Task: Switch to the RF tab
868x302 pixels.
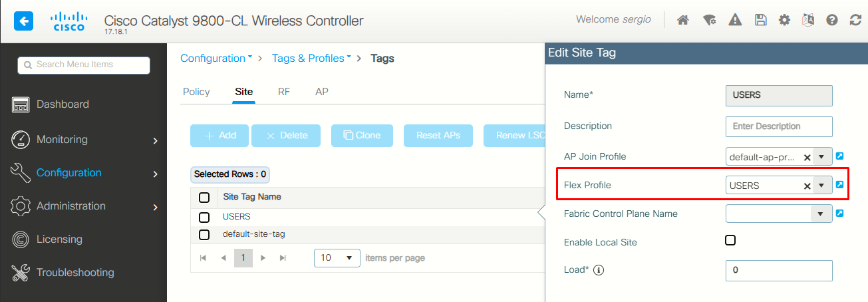Action: click(x=284, y=92)
